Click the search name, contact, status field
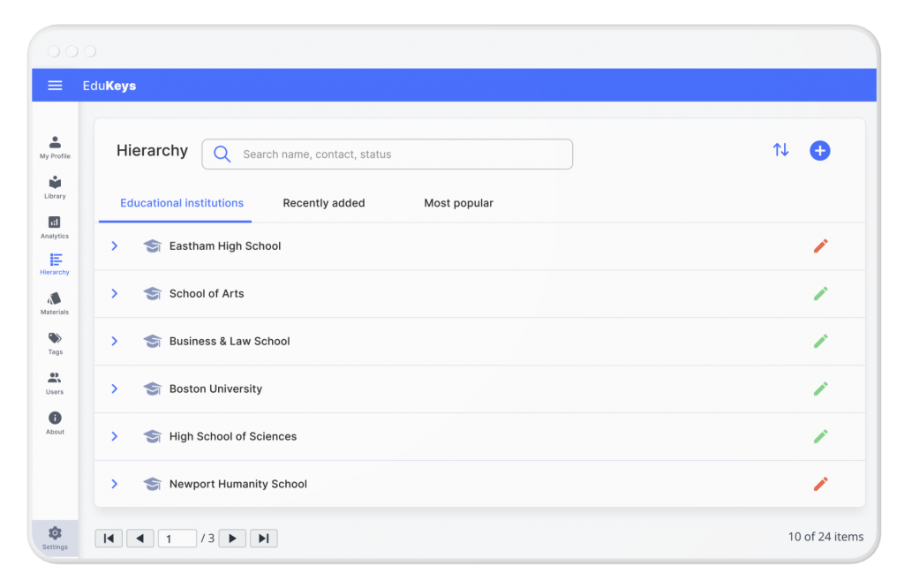 387,154
